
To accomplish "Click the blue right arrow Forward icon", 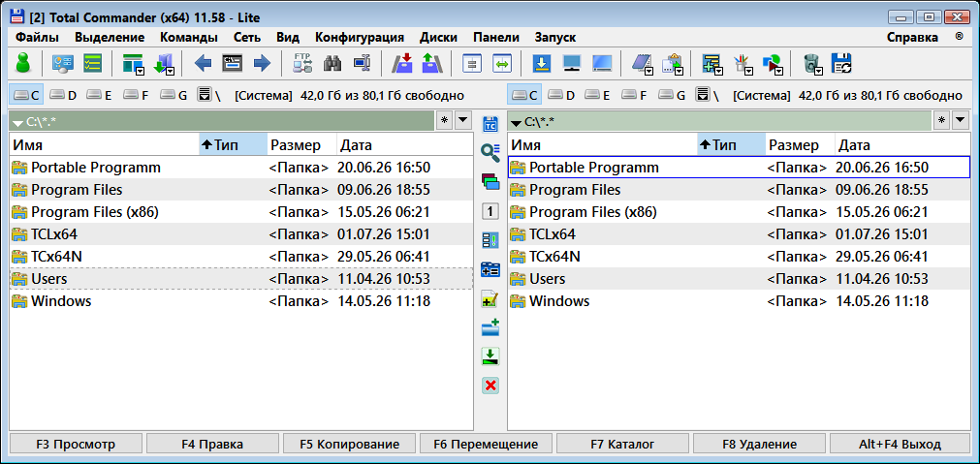I will [x=262, y=63].
